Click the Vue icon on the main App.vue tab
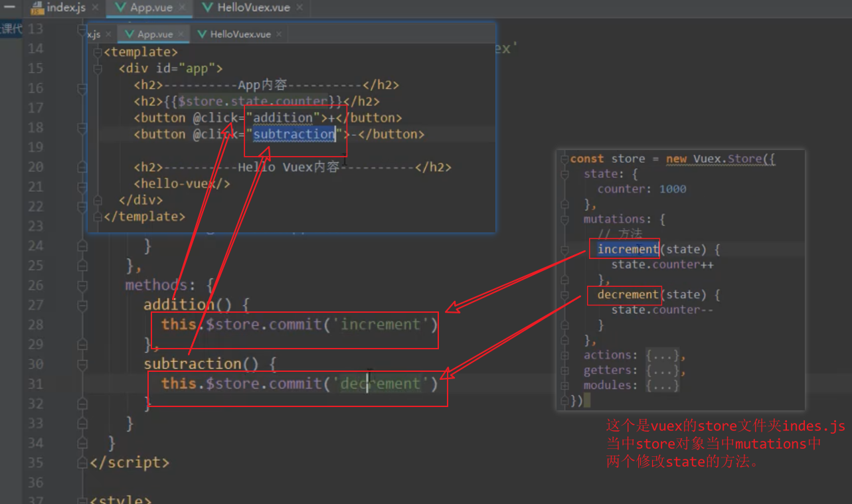852x504 pixels. click(x=121, y=8)
